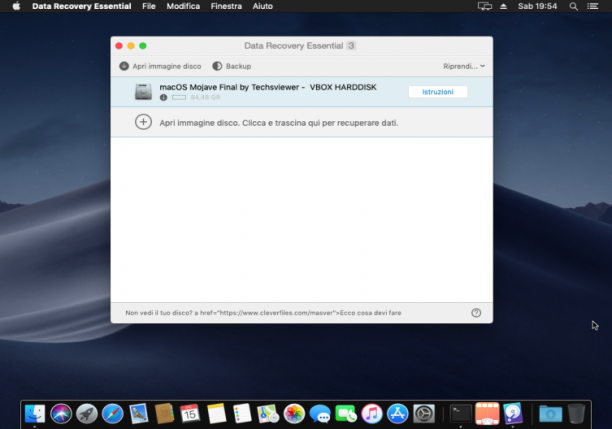Open iTunes from the Dock
Viewport: 612px width, 429px height.
pos(372,413)
